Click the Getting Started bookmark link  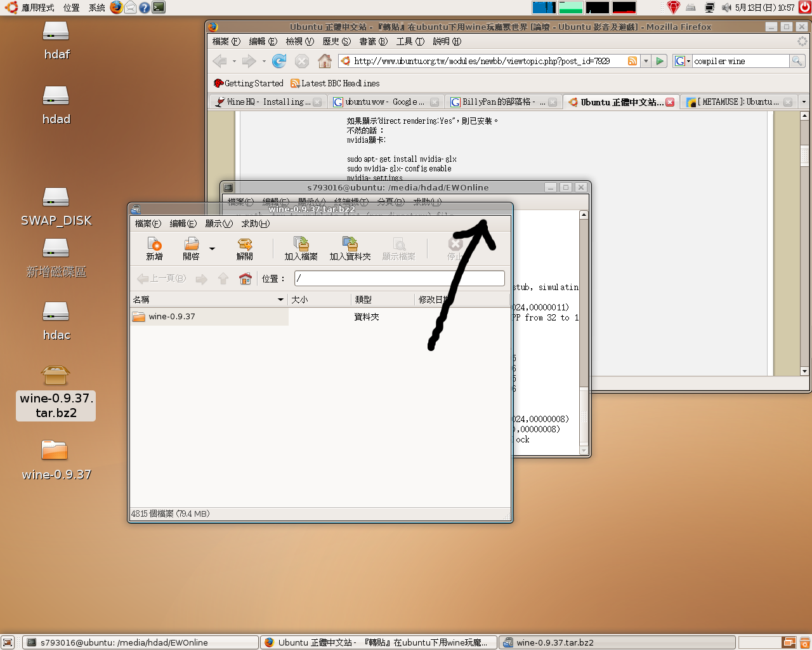249,83
